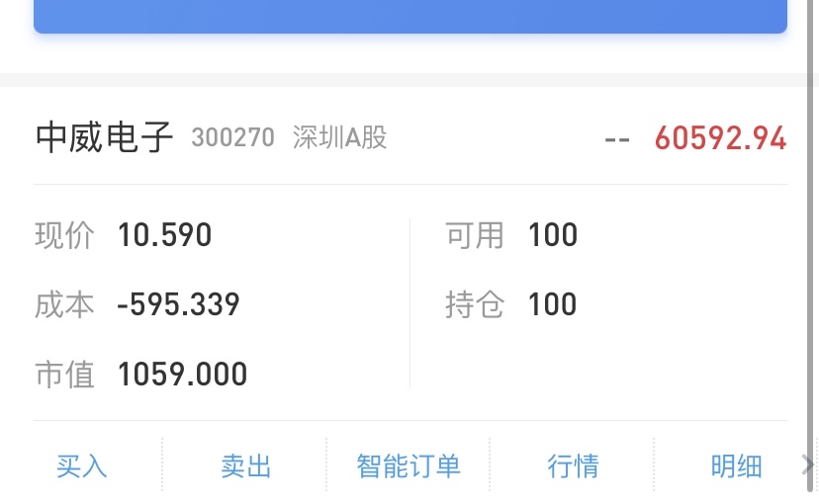Screen dimensions: 819x504
Task: Click the 市值 value 1059.000
Action: click(x=182, y=375)
